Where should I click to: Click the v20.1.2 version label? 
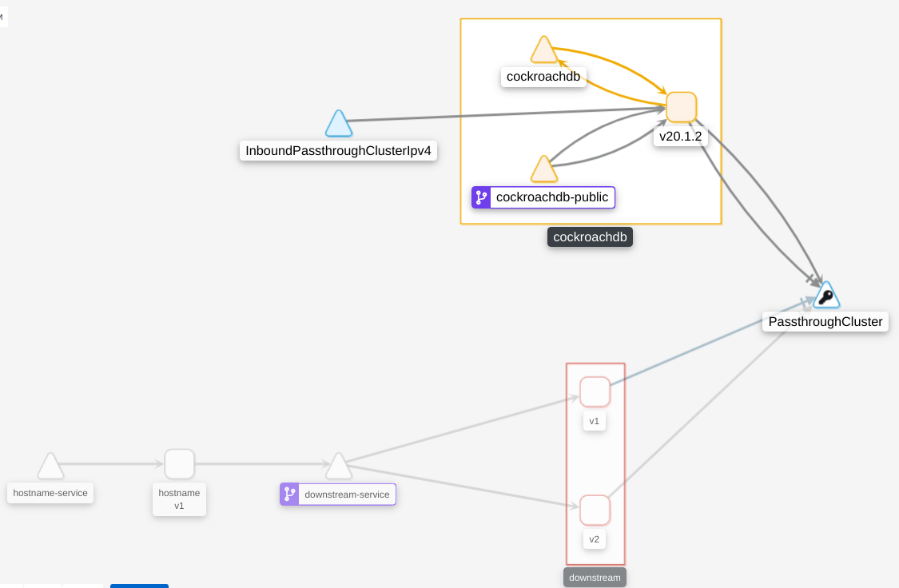pos(681,137)
